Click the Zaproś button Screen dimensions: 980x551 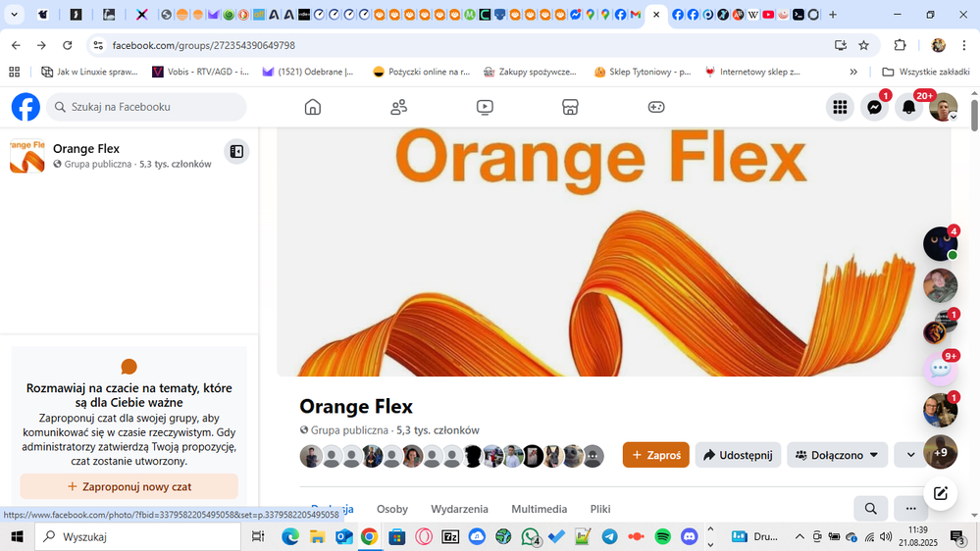coord(655,455)
